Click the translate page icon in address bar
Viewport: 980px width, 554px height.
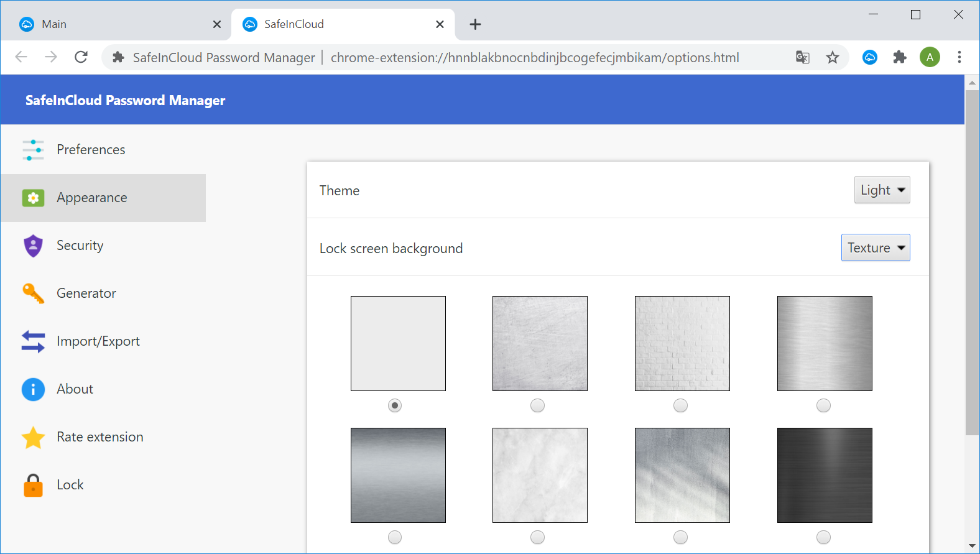tap(803, 57)
